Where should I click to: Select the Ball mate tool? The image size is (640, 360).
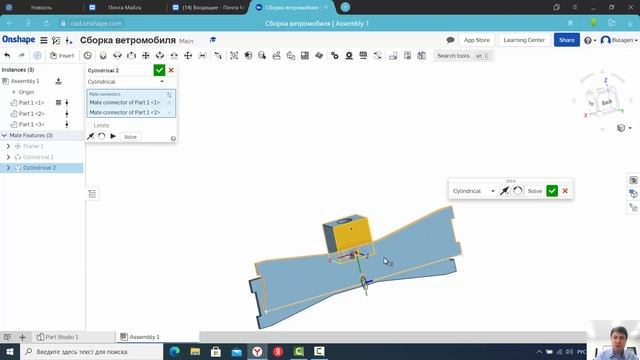[188, 56]
